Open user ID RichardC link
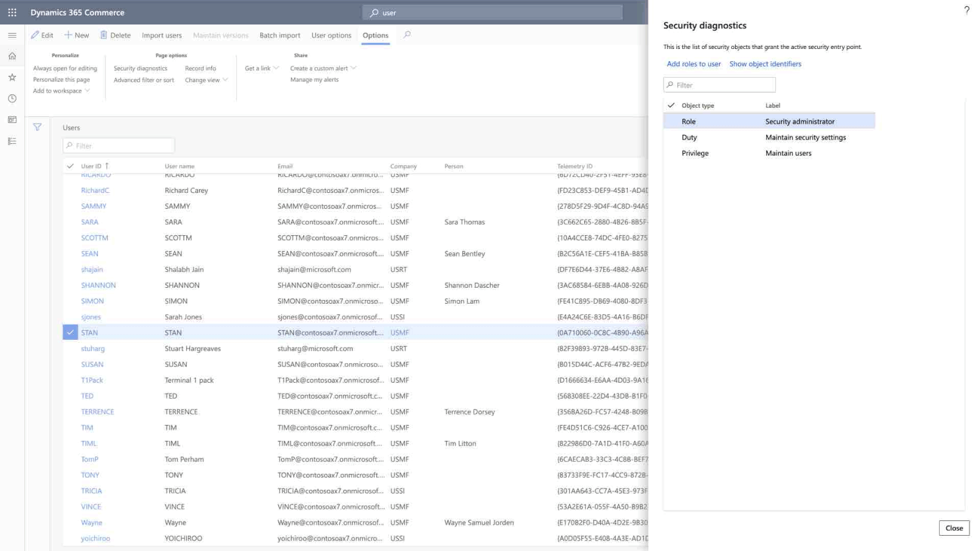The image size is (980, 551). (95, 190)
